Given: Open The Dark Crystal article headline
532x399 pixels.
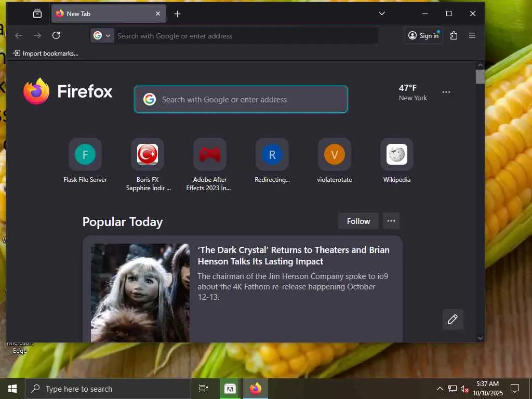Looking at the screenshot, I should pyautogui.click(x=294, y=256).
